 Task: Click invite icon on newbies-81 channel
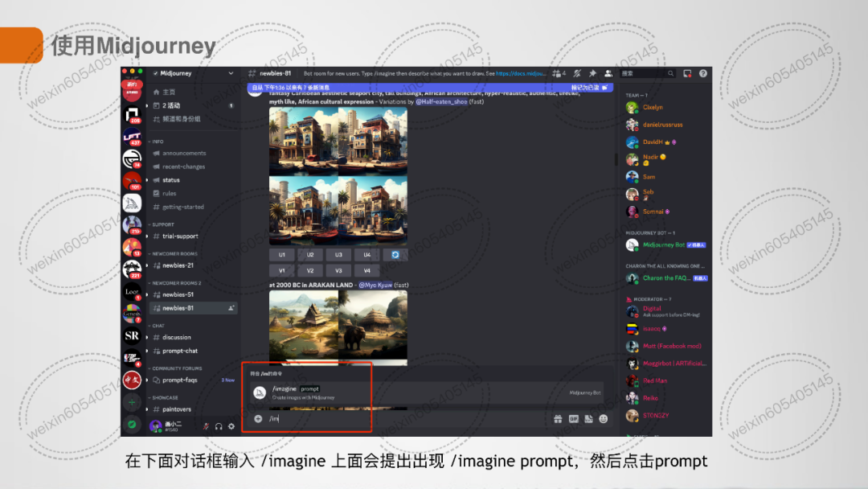(231, 308)
